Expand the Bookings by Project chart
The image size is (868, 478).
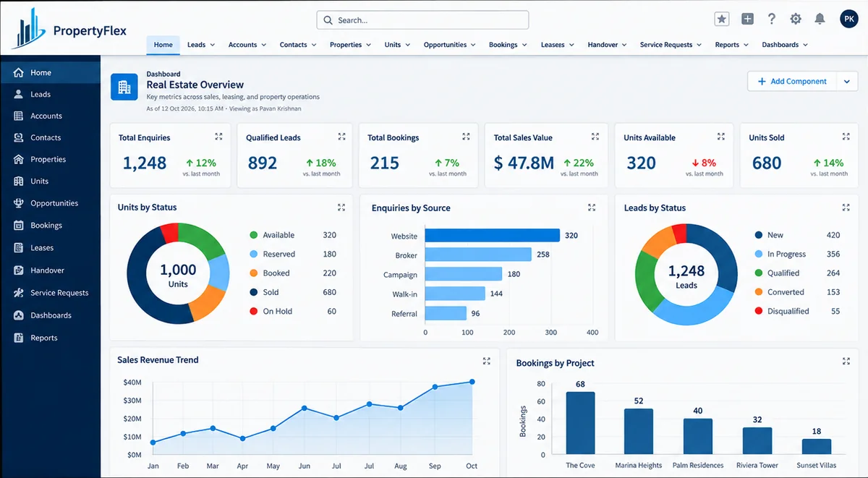pyautogui.click(x=846, y=361)
